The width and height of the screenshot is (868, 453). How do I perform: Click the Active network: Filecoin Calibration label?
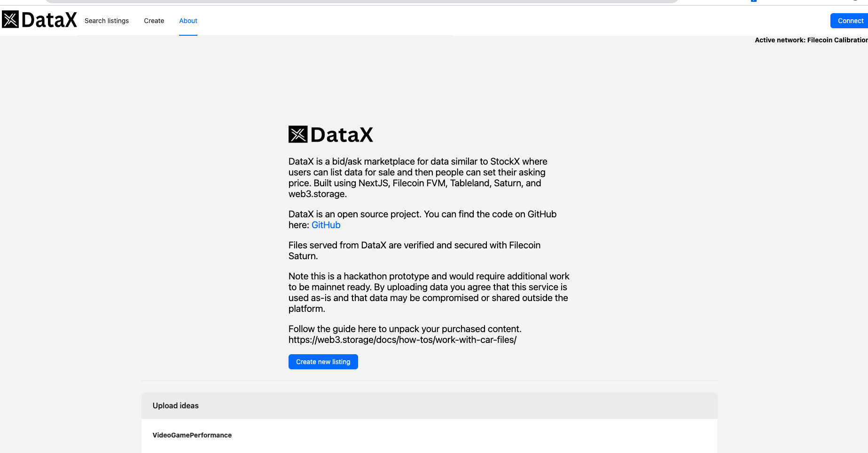point(811,40)
